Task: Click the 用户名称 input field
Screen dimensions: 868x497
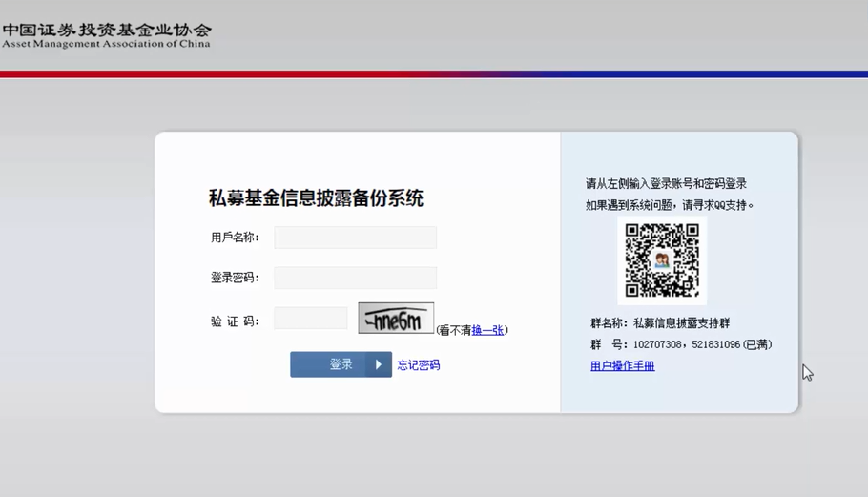Action: coord(355,238)
